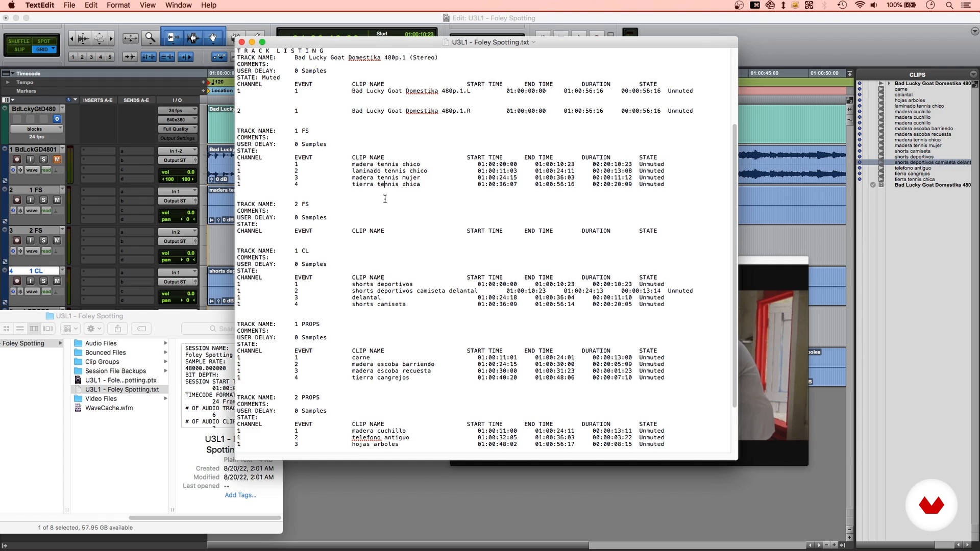Open the Window menu

point(178,5)
